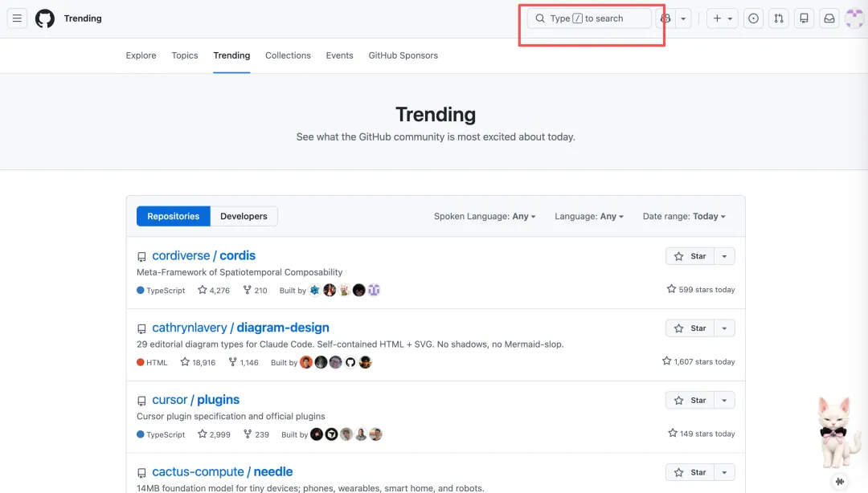
Task: Click last contributor avatar on cordis row
Action: point(374,290)
